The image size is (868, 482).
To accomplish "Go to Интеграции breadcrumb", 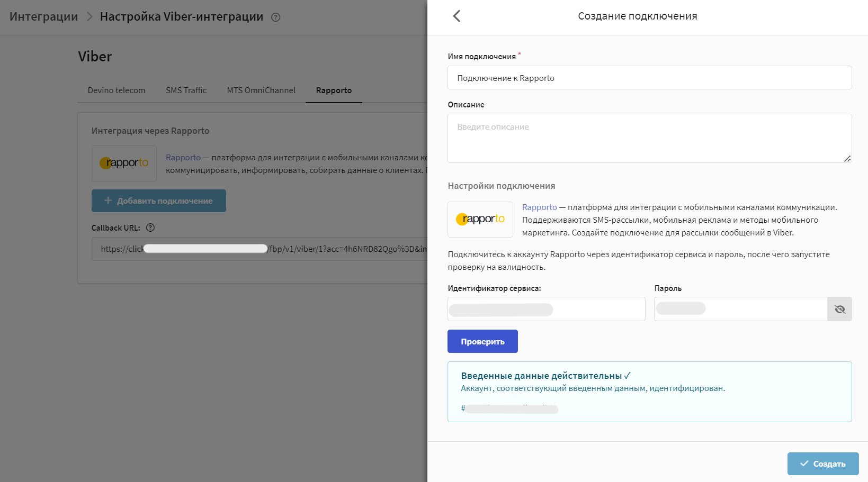I will pyautogui.click(x=43, y=17).
